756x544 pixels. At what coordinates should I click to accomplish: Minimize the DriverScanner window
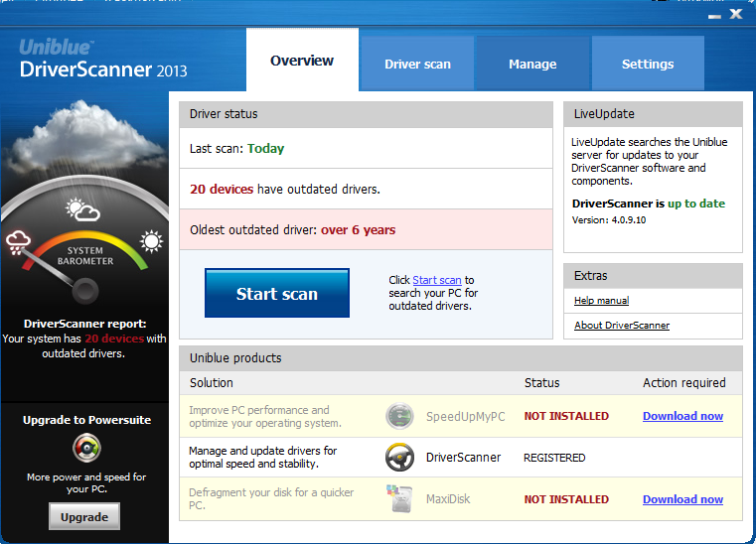coord(714,16)
